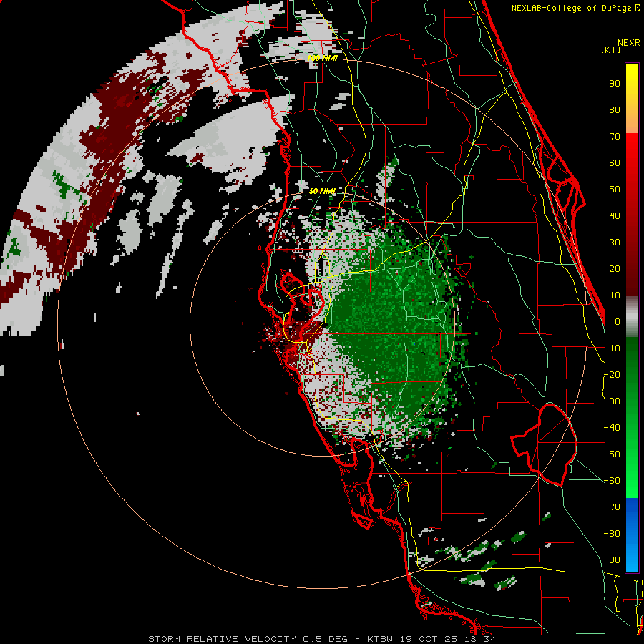Click the [KT] units label
644x644 pixels.
click(611, 49)
